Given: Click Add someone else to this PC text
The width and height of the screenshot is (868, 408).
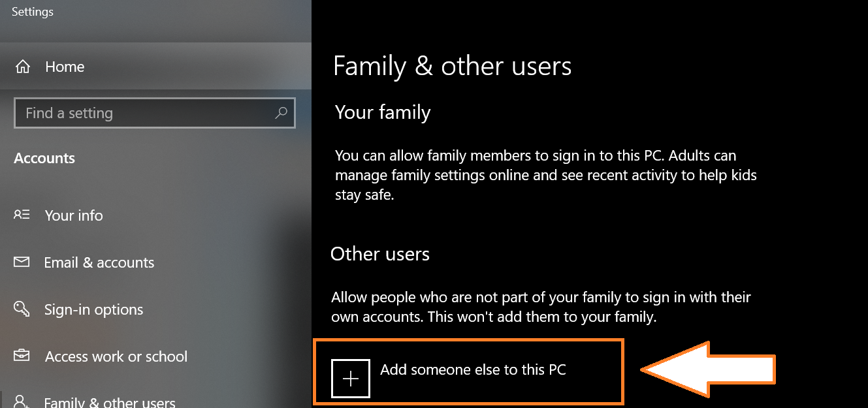Looking at the screenshot, I should [x=473, y=369].
